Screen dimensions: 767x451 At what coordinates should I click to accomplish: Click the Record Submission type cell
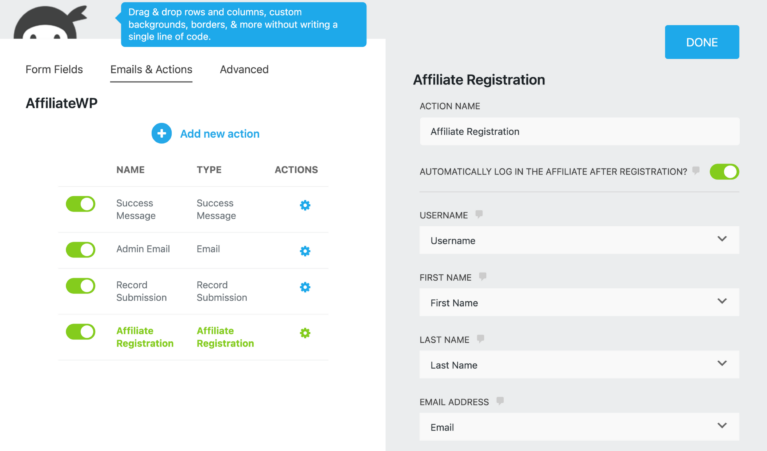click(222, 291)
